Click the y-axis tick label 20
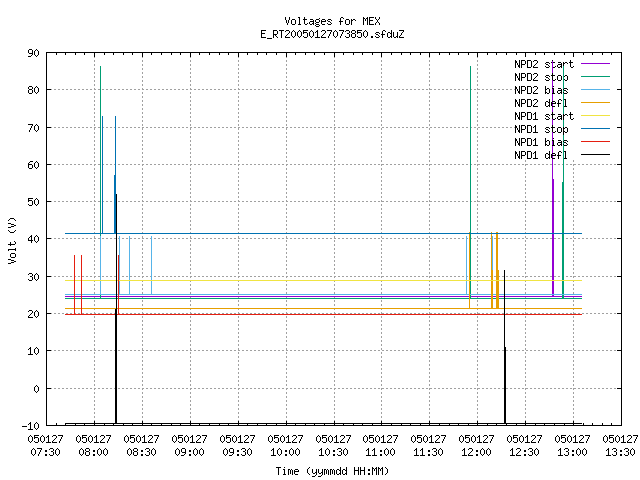This screenshot has width=640, height=480. 33,314
